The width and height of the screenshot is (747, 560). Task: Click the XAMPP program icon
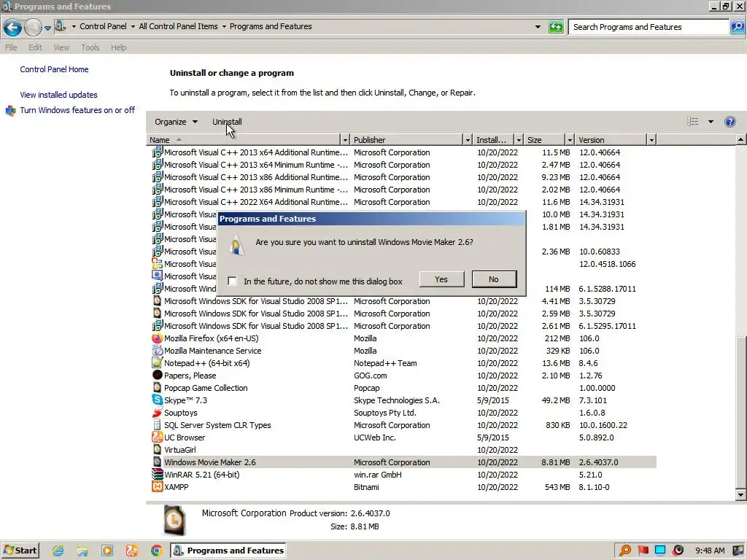click(158, 486)
